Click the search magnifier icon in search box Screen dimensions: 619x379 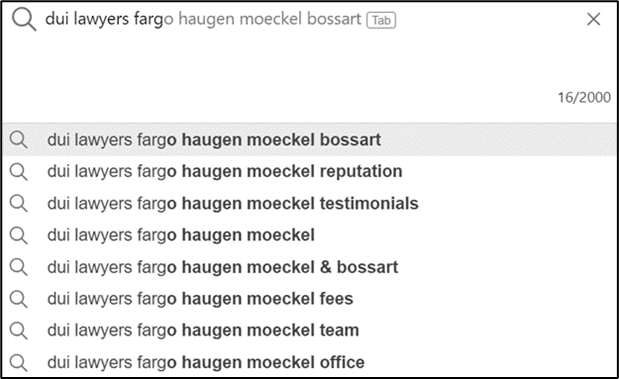(24, 19)
